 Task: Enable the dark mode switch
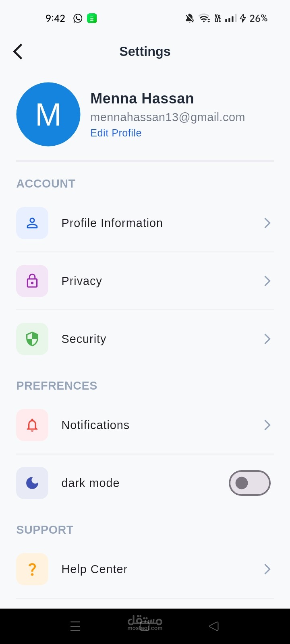tap(249, 483)
